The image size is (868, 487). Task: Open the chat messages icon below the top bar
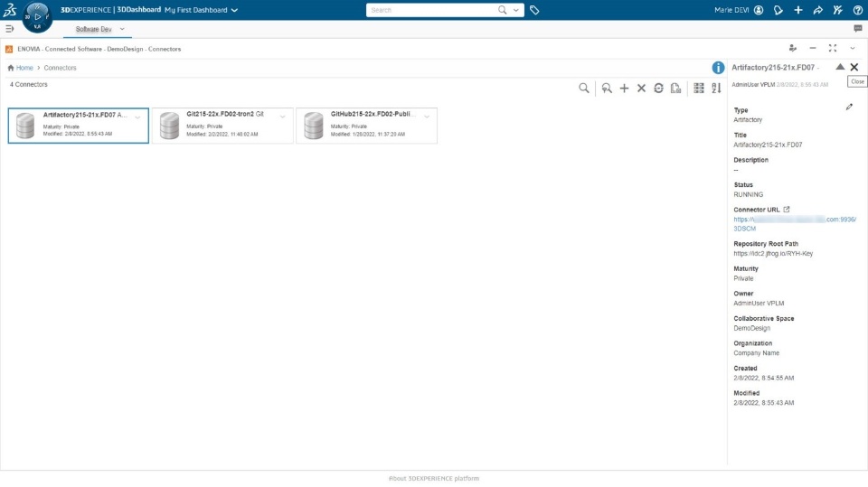point(858,29)
